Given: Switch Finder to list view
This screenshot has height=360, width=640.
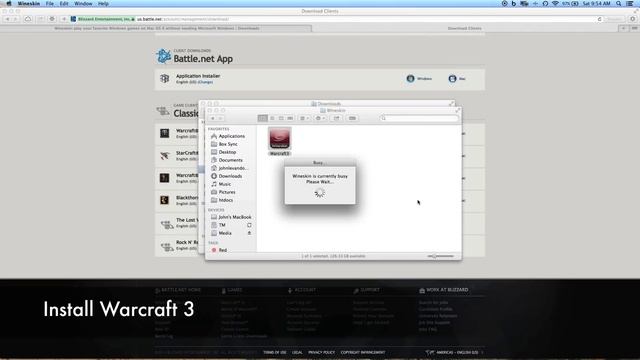Looking at the screenshot, I should point(272,118).
